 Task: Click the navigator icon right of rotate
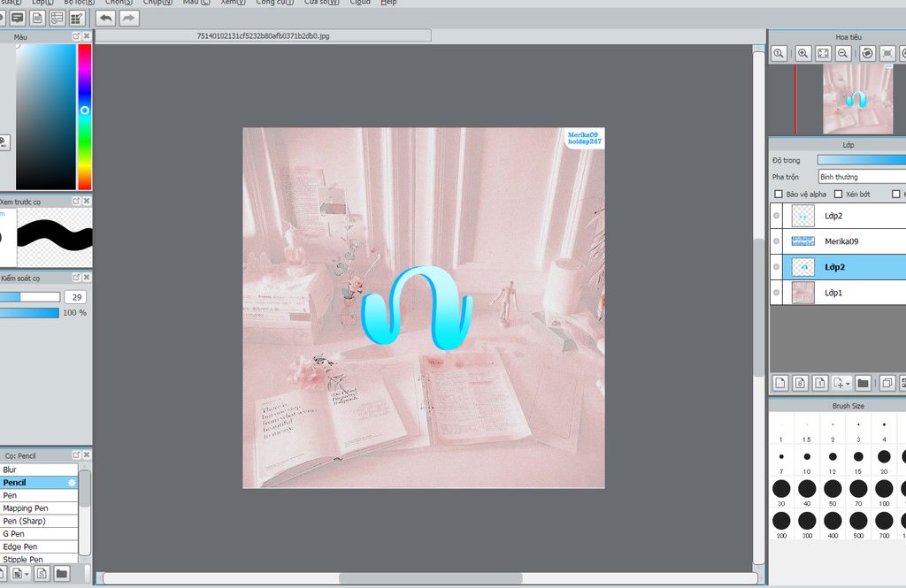pos(887,54)
